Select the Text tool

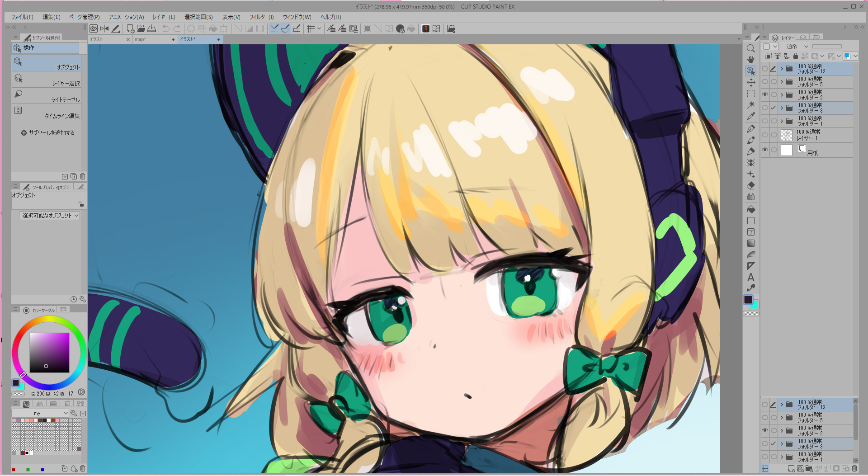pos(750,277)
